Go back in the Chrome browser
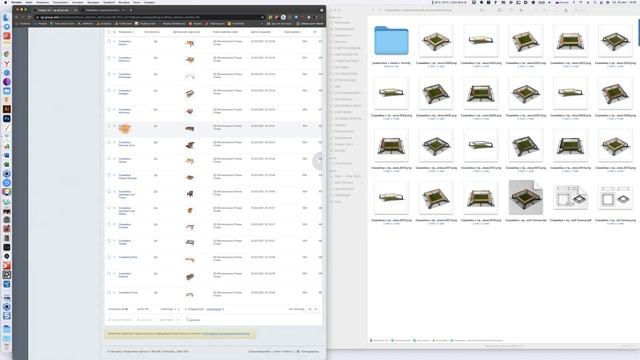This screenshot has height=360, width=640. (x=16, y=17)
